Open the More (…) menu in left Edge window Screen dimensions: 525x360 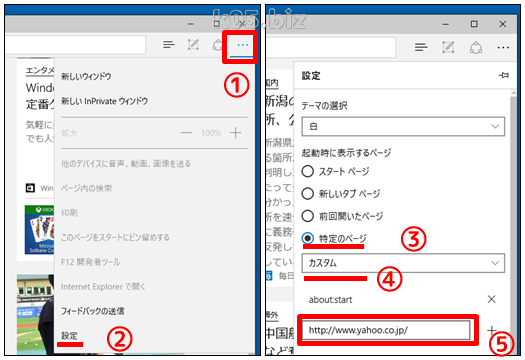tap(242, 45)
